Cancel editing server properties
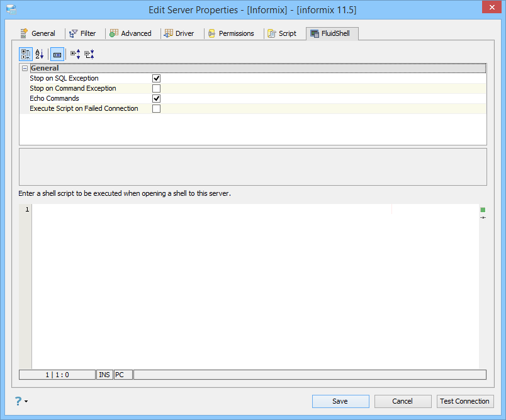Viewport: 506px width, 420px height. coord(403,401)
